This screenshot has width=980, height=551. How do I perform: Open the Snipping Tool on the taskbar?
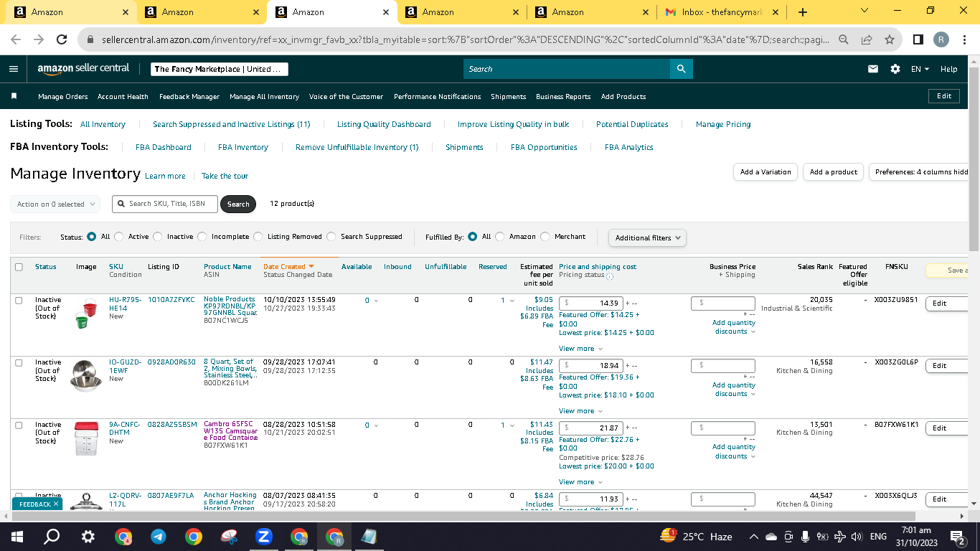(x=229, y=536)
